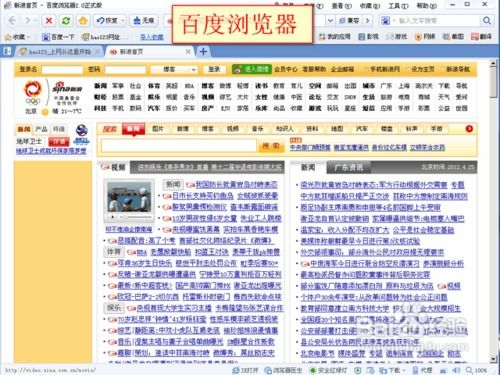Open the 游戏 games app shortcut
Image resolution: width=500 pixels, height=375 pixels.
(397, 37)
